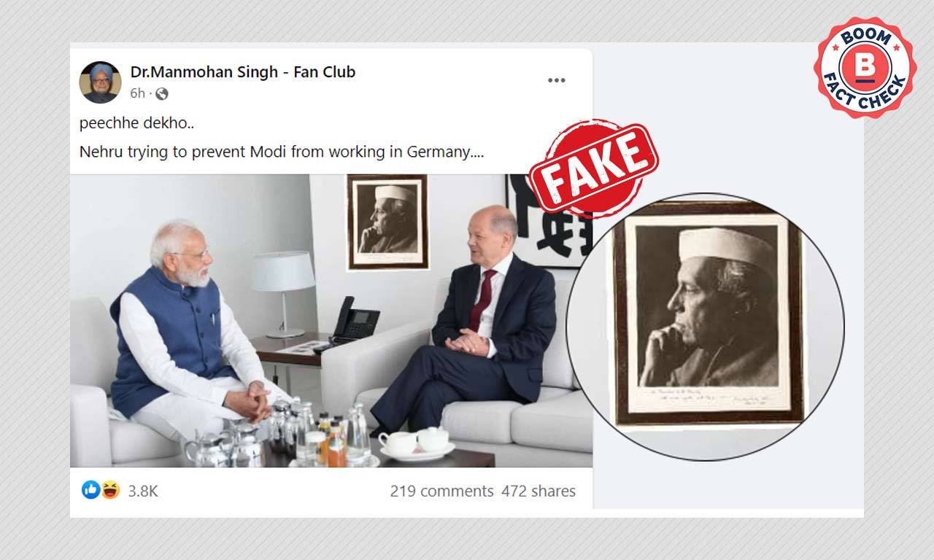View the 472 shares list
The height and width of the screenshot is (560, 934).
tap(539, 491)
